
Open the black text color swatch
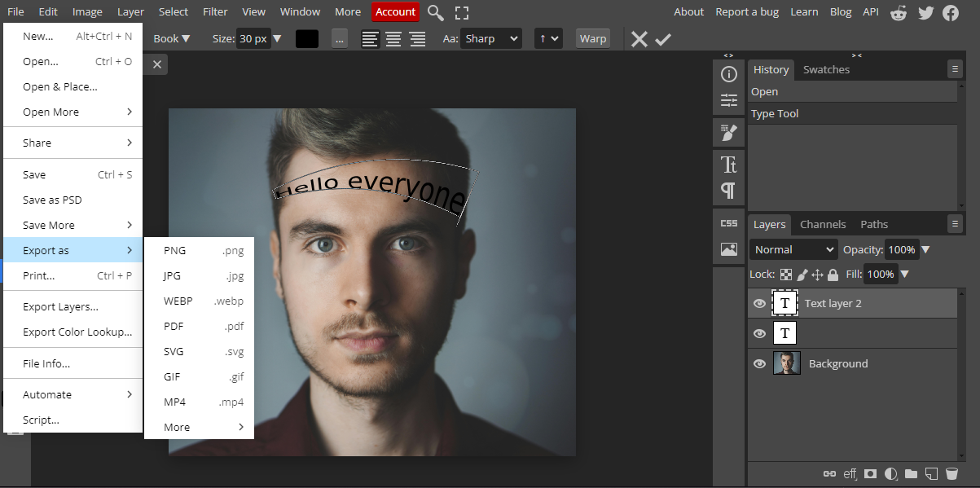[x=307, y=38]
